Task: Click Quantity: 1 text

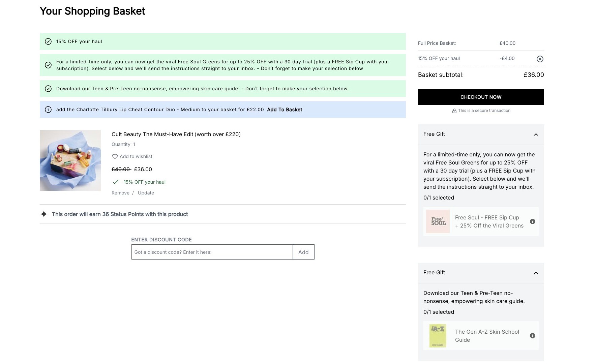Action: pos(123,144)
